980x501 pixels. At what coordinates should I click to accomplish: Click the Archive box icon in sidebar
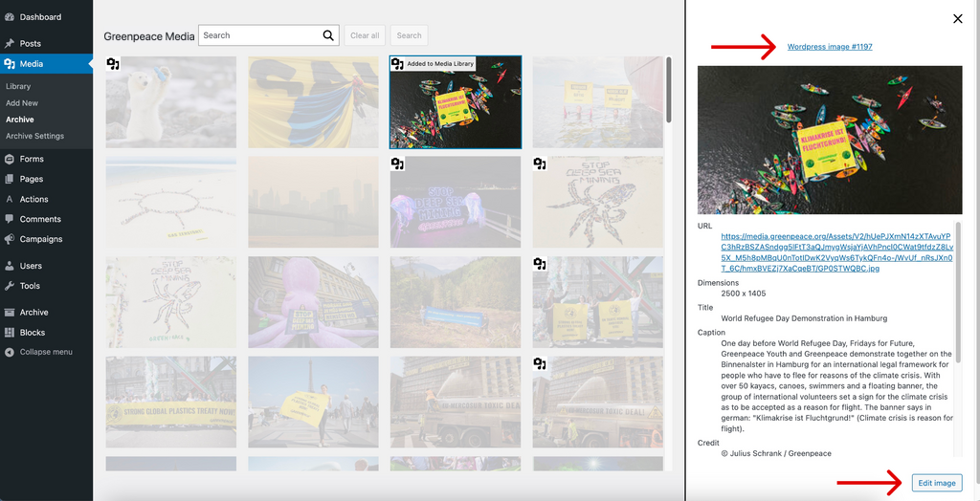[10, 313]
